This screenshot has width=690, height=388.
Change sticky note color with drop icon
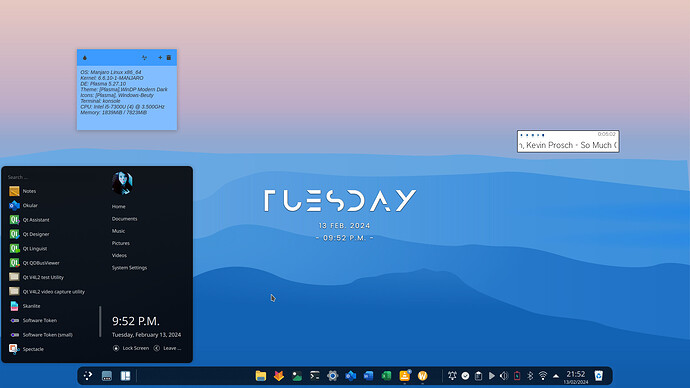[x=85, y=58]
